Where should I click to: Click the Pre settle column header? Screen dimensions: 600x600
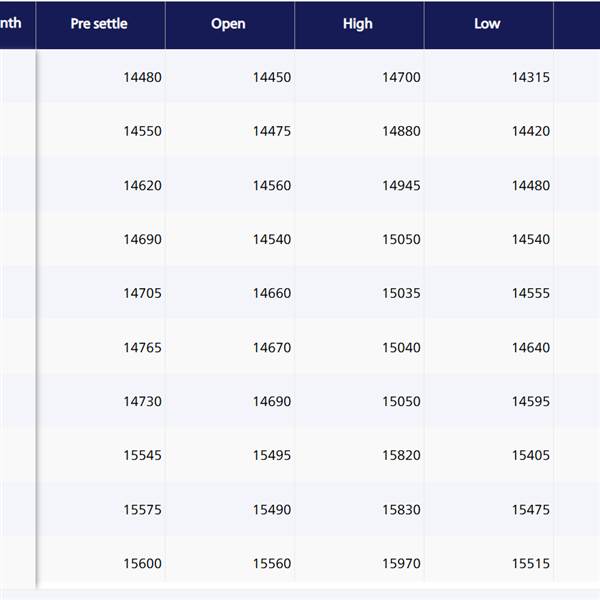point(99,24)
